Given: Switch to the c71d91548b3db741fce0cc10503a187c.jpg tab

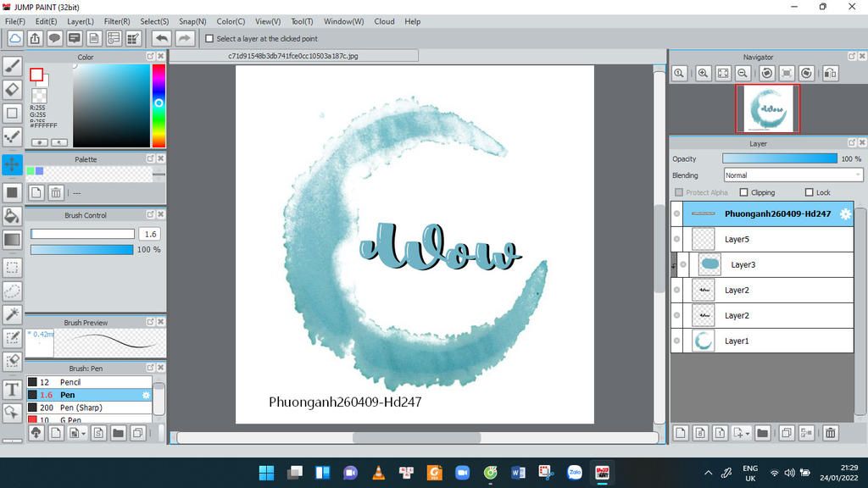Looking at the screenshot, I should (293, 56).
